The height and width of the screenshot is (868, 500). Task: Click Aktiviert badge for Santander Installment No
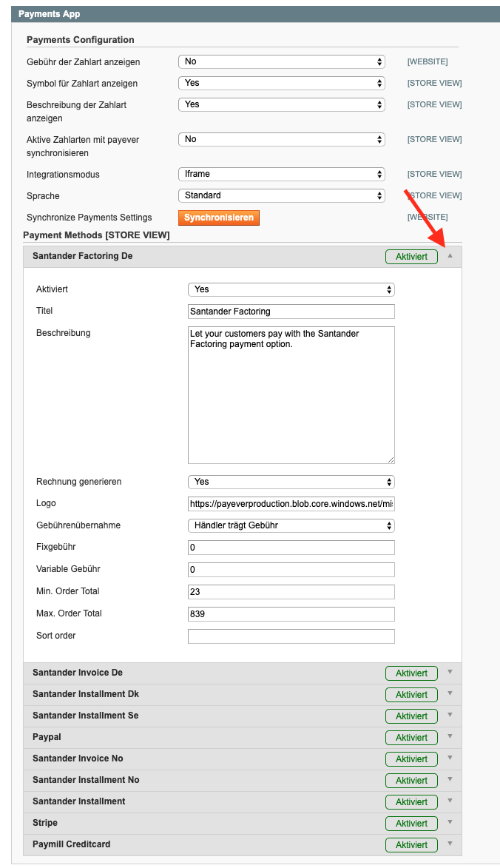pyautogui.click(x=411, y=781)
